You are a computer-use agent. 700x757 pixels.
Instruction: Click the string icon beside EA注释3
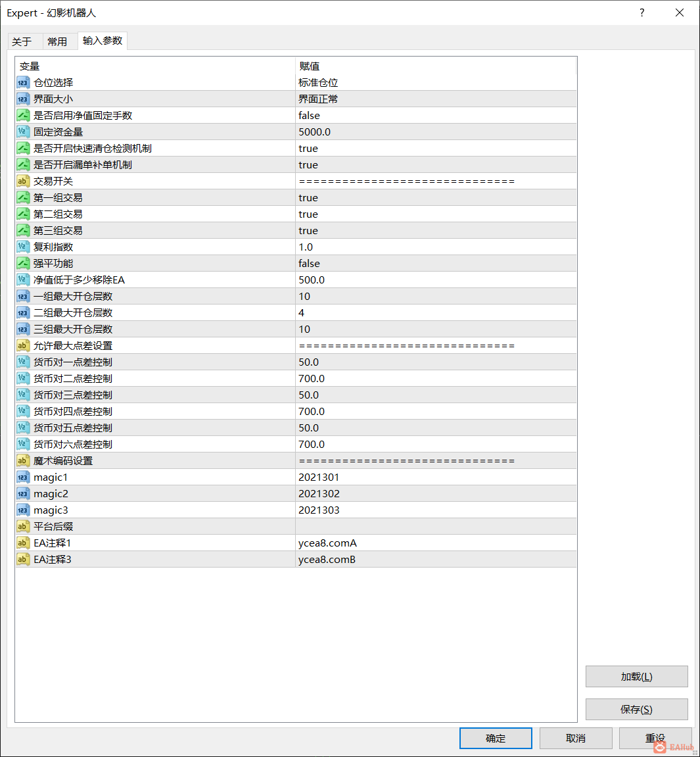tap(23, 559)
